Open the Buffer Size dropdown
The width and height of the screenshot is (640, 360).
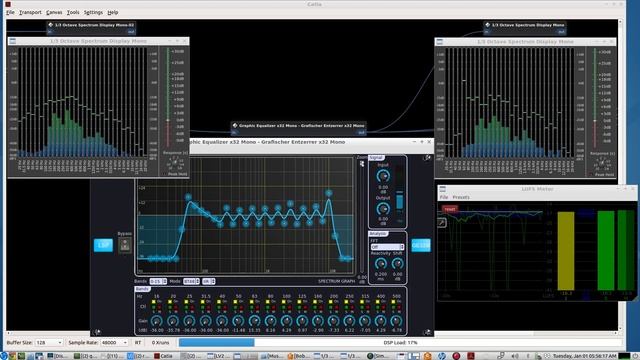coord(49,342)
